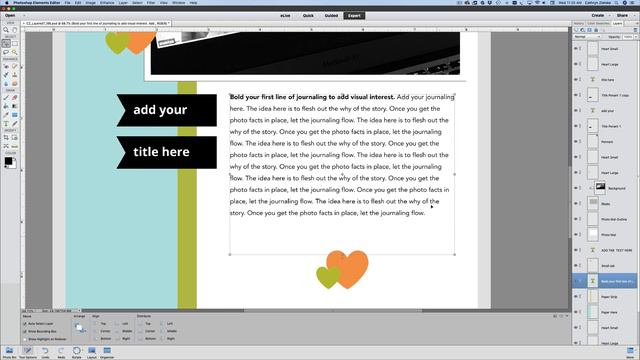Select the Quick Selection tool
Viewport: 640px width, 360px height.
pos(15,52)
